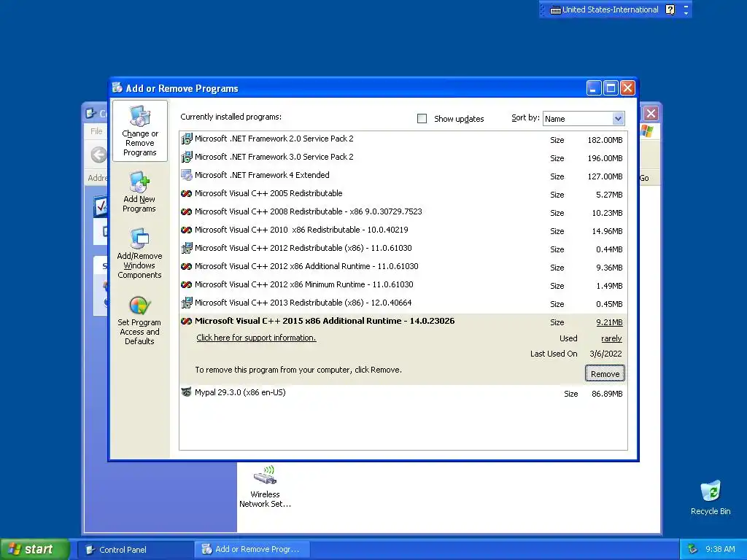The height and width of the screenshot is (560, 747).
Task: Click Visual C++ 2015 Additional Runtime icon
Action: tap(187, 322)
